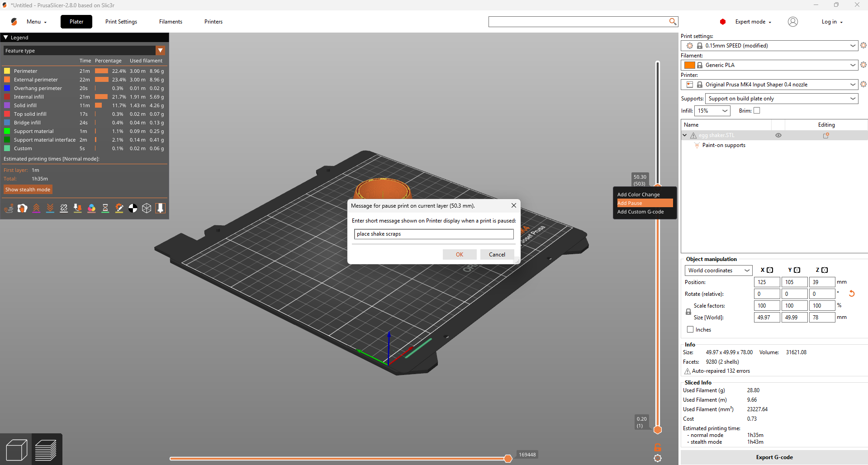Screen dimensions: 868x465
Task: Toggle retractions icon in legend toolbar
Action: 36,208
